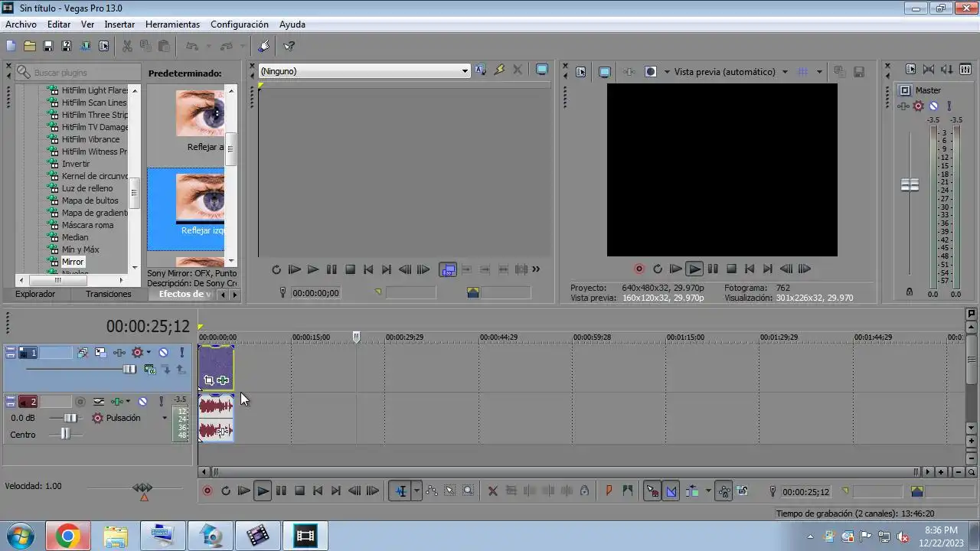Open the audio track 2 FX dropdown arrow
Screen dimensions: 980x551
pos(128,402)
